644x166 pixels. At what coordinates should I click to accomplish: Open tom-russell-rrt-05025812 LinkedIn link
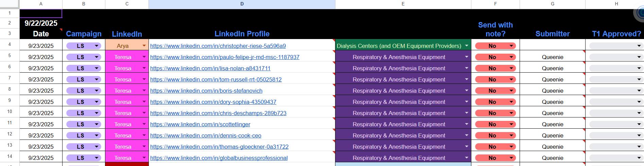pos(216,79)
